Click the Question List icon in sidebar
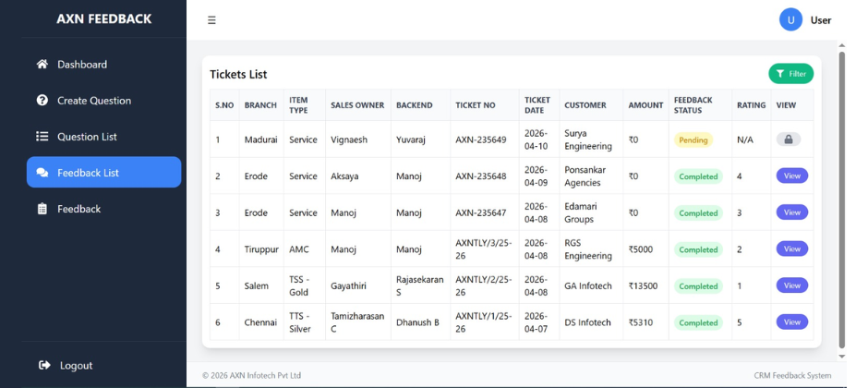 tap(42, 137)
